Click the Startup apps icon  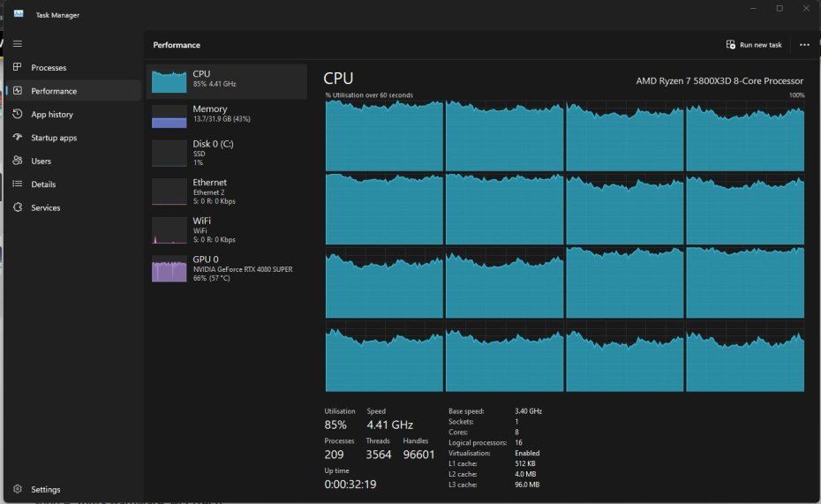[18, 138]
